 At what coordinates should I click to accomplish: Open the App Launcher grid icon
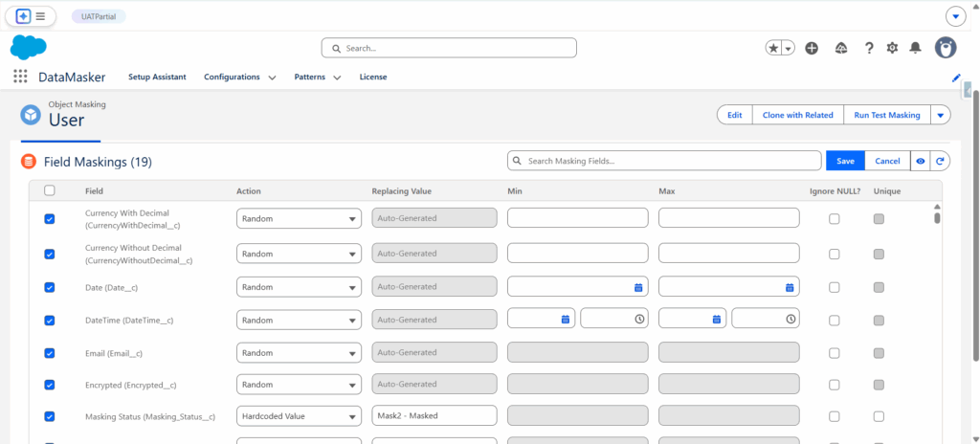[20, 77]
